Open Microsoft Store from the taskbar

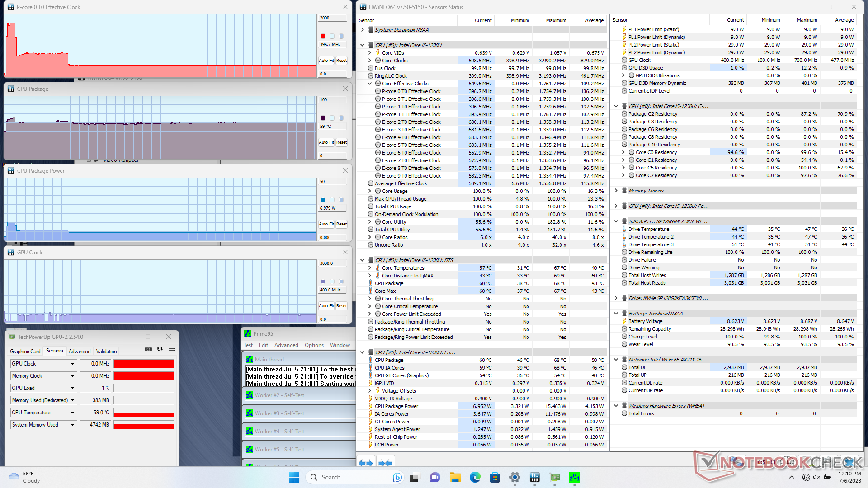pos(495,477)
